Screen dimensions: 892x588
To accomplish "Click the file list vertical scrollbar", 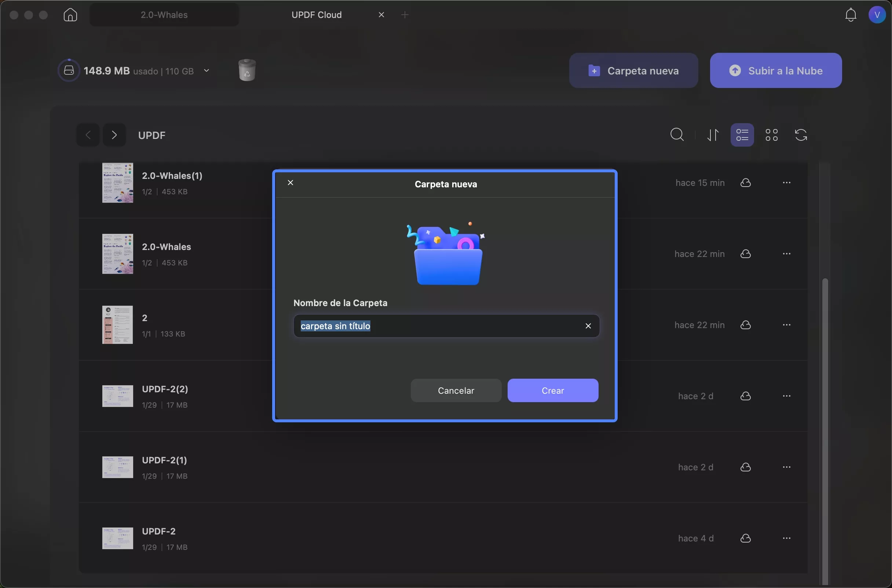I will point(825,431).
